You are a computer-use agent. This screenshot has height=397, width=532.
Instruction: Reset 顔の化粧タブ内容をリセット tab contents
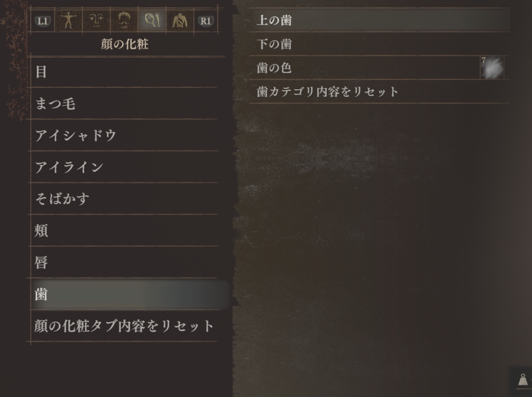coord(124,326)
